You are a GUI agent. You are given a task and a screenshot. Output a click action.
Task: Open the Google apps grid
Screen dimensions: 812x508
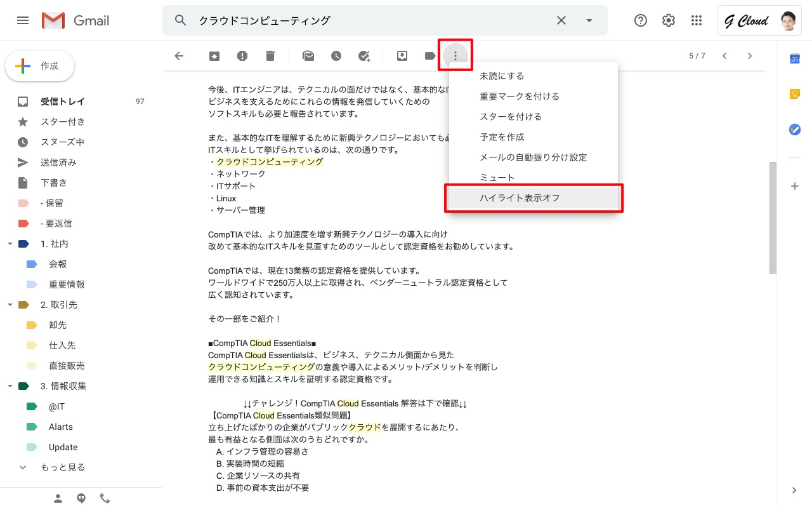697,20
